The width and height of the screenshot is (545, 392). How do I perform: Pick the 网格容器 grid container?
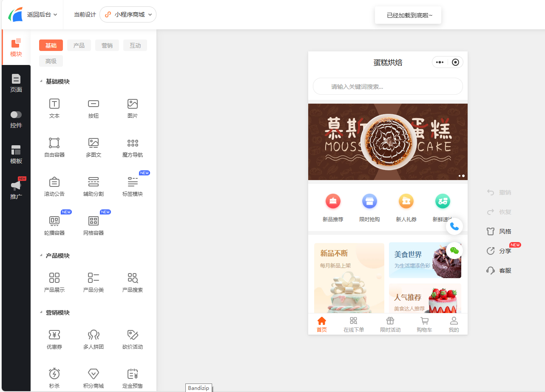94,226
